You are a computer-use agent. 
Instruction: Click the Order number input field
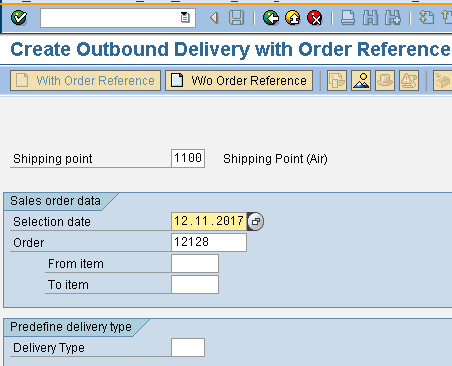coord(209,242)
